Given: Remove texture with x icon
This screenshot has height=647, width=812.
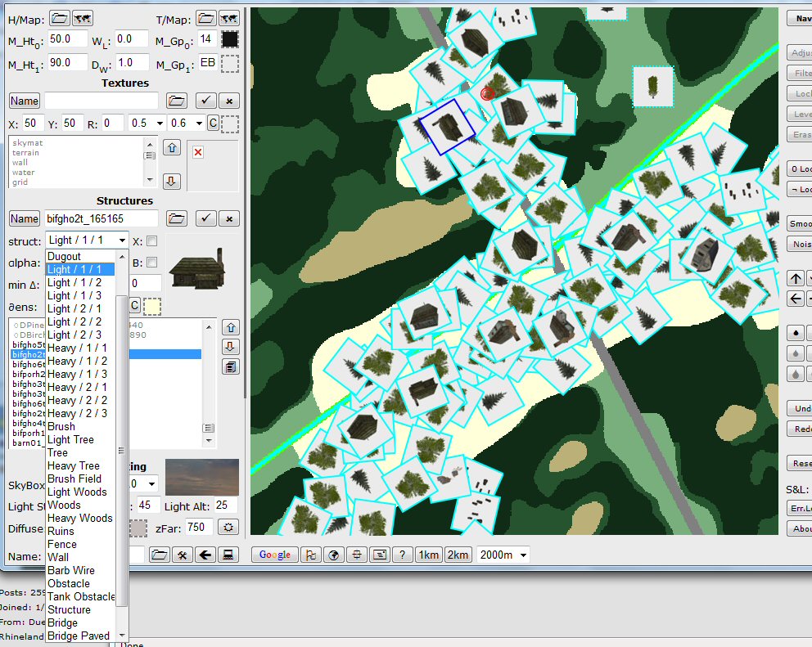Looking at the screenshot, I should click(x=229, y=101).
